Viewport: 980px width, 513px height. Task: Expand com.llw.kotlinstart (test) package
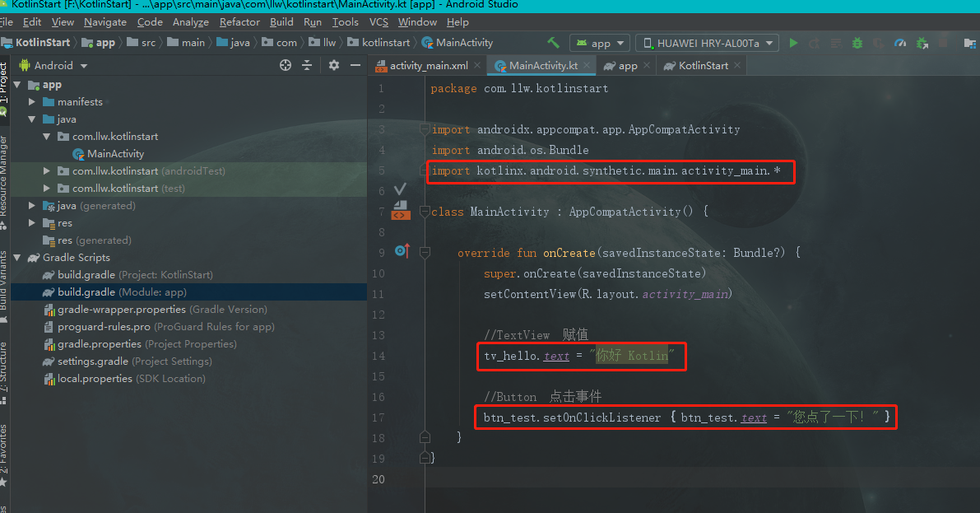click(47, 189)
